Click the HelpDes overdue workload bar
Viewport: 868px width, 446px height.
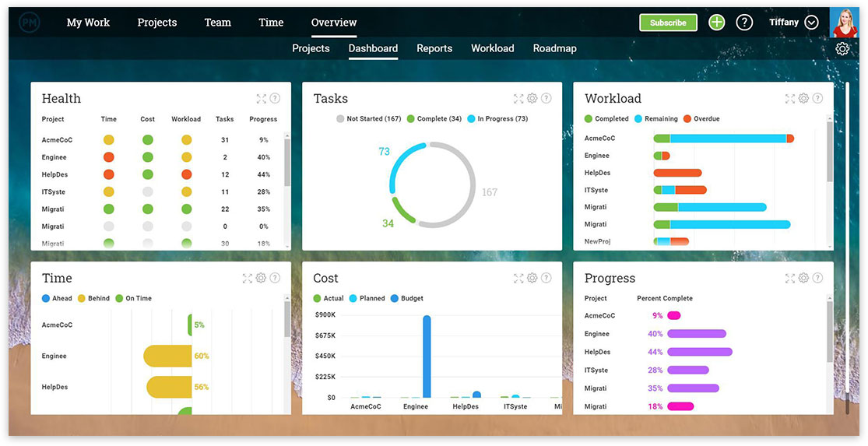point(677,173)
